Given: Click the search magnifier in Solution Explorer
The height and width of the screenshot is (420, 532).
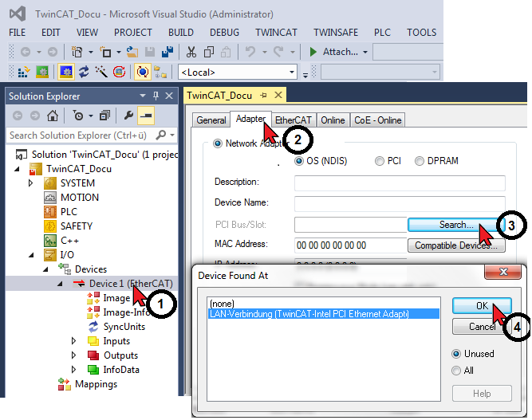Looking at the screenshot, I should (161, 135).
